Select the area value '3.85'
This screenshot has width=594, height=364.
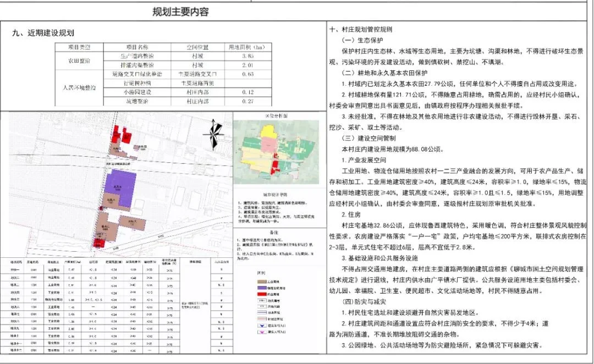click(248, 56)
